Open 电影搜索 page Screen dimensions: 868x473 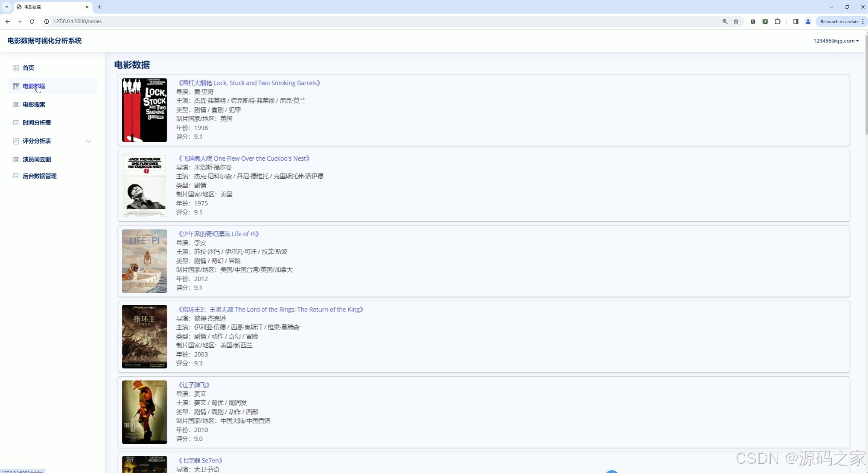click(x=34, y=105)
